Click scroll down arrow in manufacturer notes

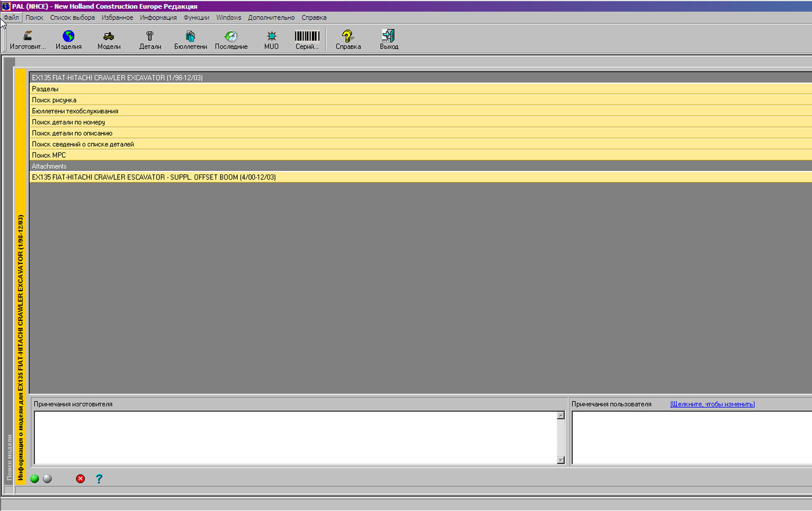tap(561, 460)
